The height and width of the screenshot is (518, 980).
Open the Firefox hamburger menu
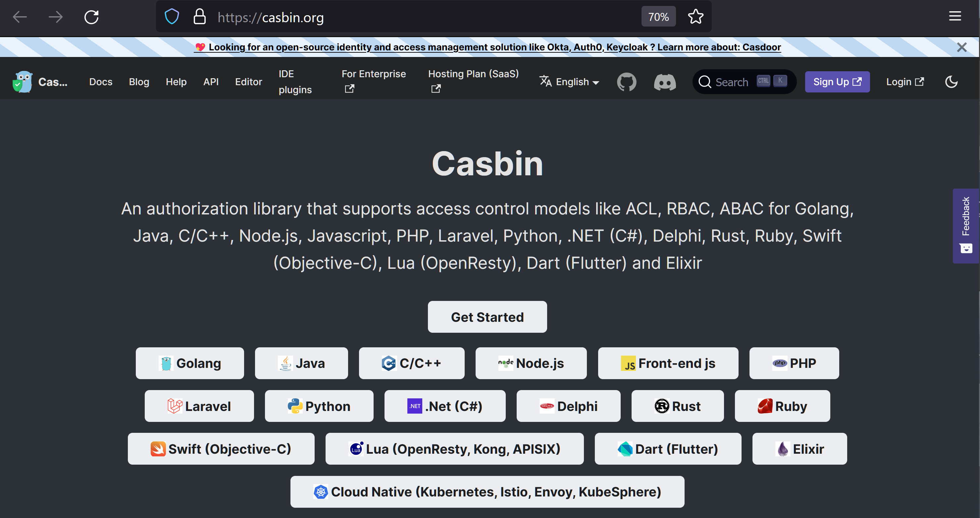tap(955, 16)
